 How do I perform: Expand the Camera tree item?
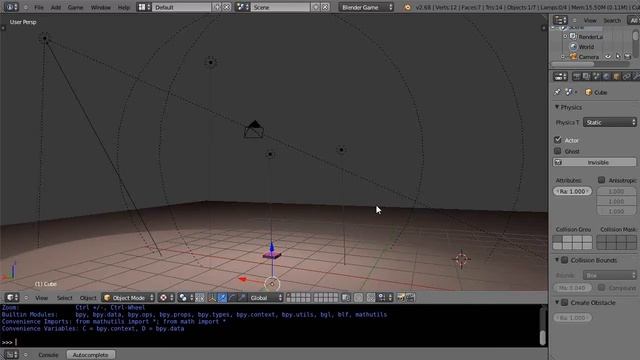(563, 57)
